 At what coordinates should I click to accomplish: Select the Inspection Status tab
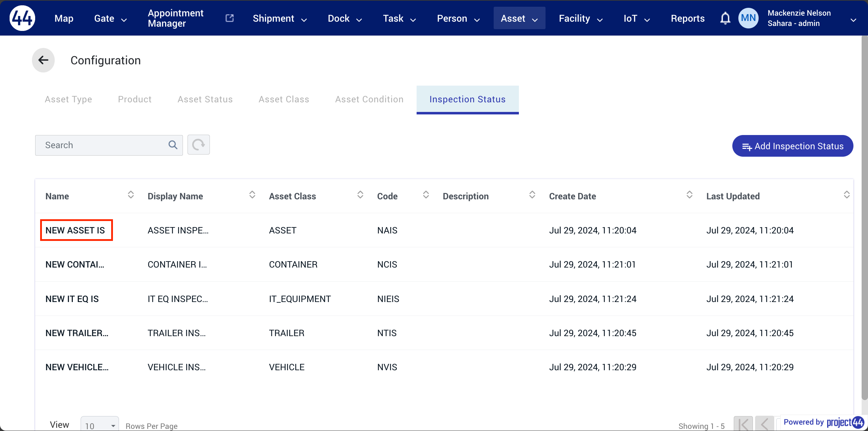tap(467, 99)
